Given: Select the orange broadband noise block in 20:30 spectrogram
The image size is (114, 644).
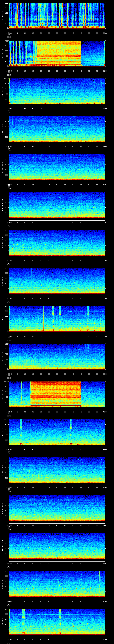Looking at the screenshot, I should [x=59, y=53].
